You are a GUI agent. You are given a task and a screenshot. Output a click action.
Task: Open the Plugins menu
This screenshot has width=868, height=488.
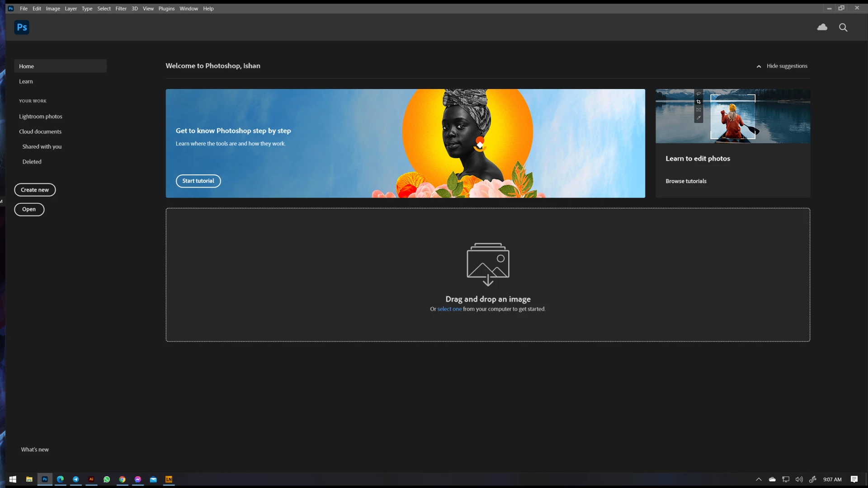pyautogui.click(x=166, y=9)
